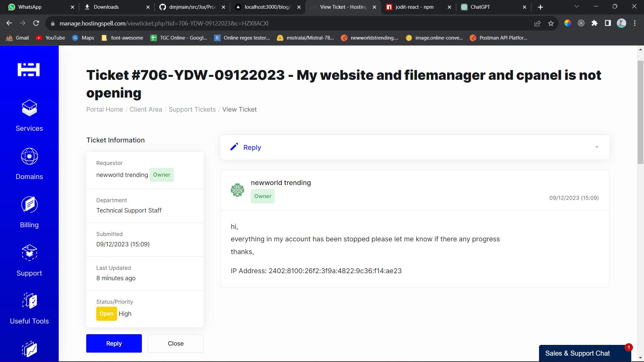Click the Close ticket button

(175, 343)
